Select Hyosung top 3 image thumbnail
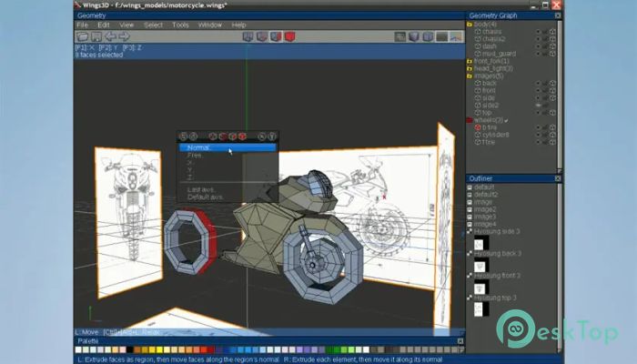 pyautogui.click(x=481, y=309)
